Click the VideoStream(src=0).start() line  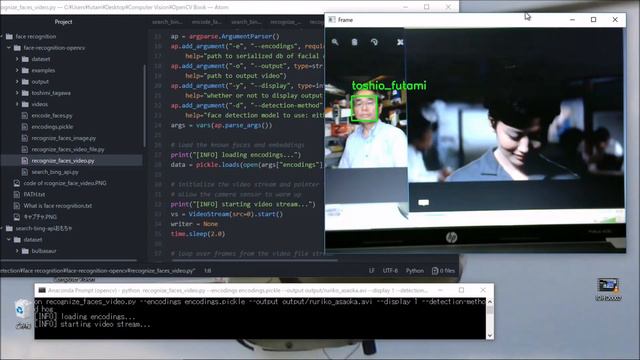(227, 214)
